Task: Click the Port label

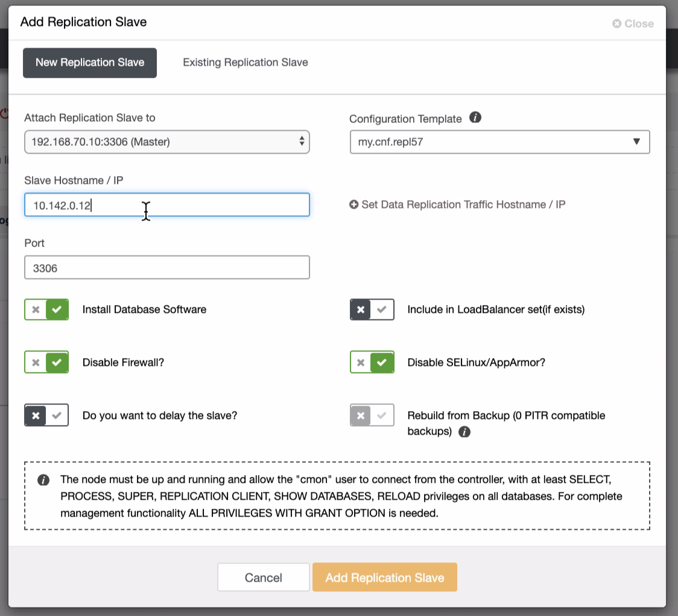Action: (34, 243)
